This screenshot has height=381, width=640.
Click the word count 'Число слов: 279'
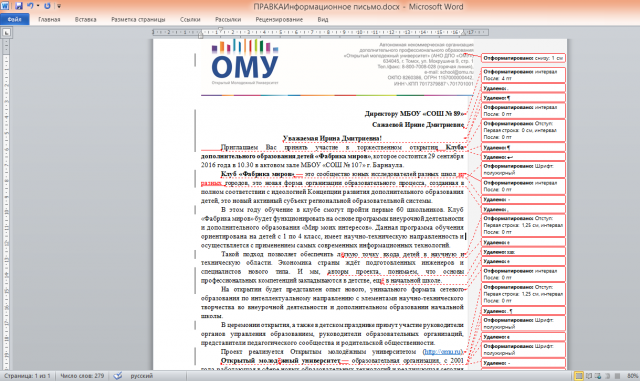[x=82, y=376]
